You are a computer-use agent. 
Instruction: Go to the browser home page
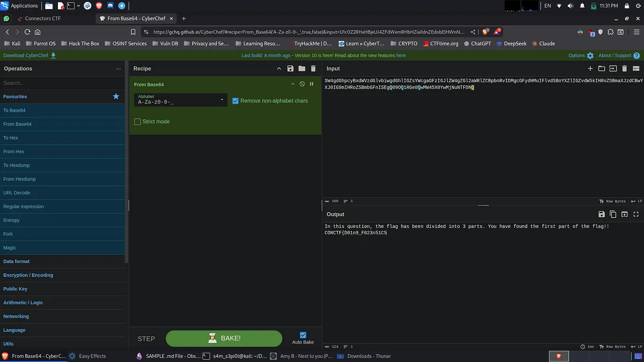(38, 32)
